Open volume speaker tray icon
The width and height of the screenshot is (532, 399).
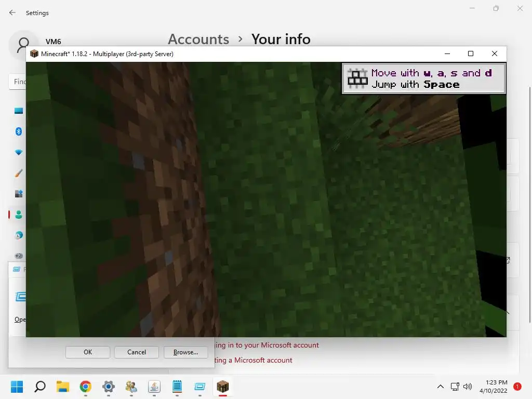point(468,387)
